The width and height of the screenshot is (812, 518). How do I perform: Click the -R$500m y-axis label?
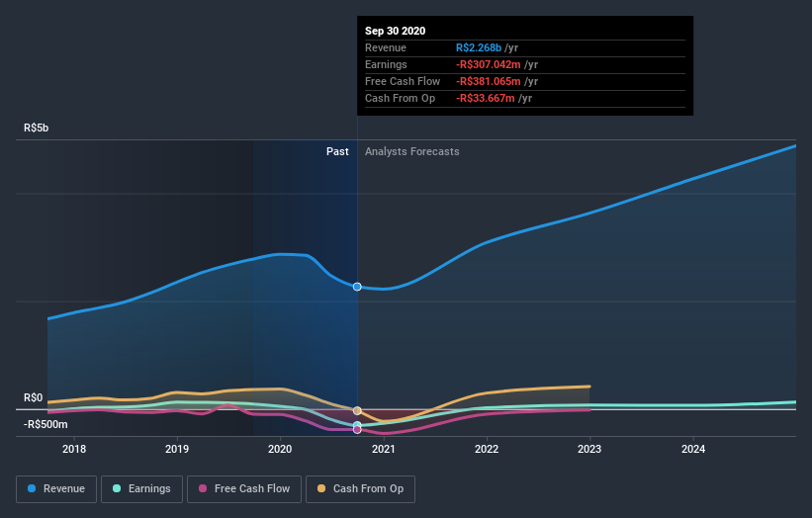(45, 425)
